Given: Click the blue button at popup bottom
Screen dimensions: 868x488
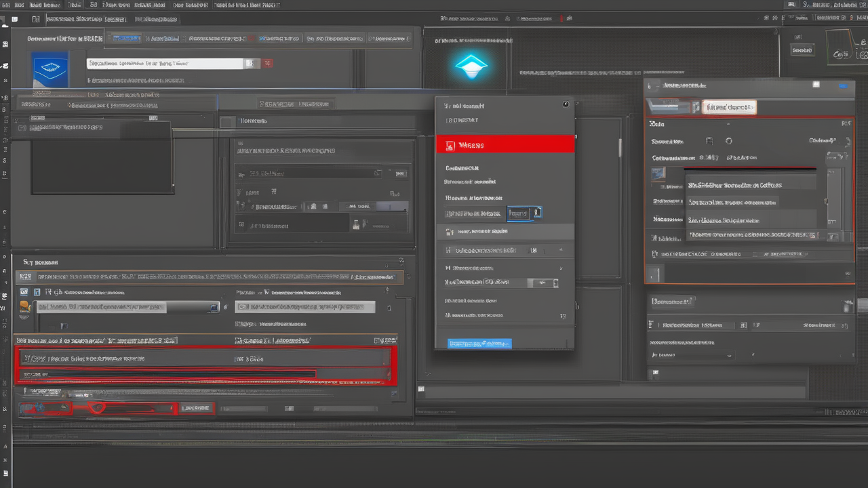Looking at the screenshot, I should pos(479,344).
